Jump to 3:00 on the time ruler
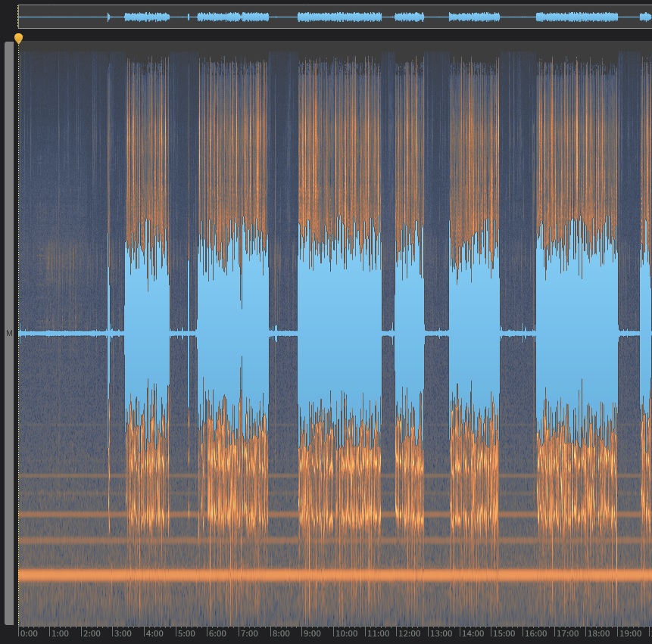The height and width of the screenshot is (644, 652). coord(123,633)
